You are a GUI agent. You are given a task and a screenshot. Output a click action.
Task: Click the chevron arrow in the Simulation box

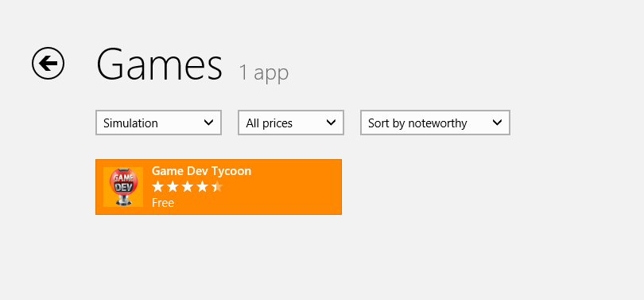point(208,123)
